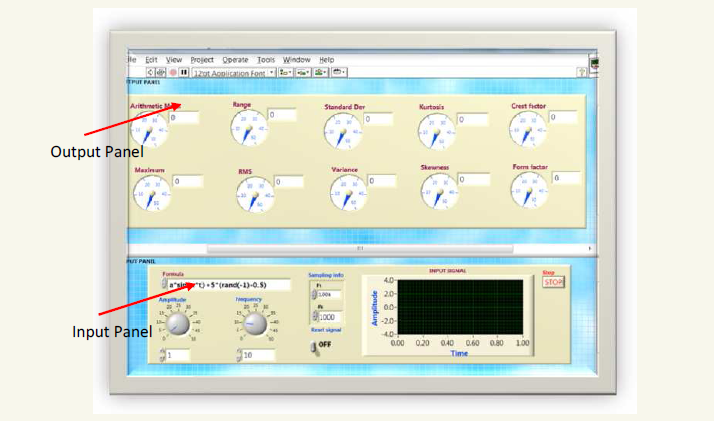Image resolution: width=715 pixels, height=421 pixels.
Task: Open the Help menu
Action: [326, 60]
